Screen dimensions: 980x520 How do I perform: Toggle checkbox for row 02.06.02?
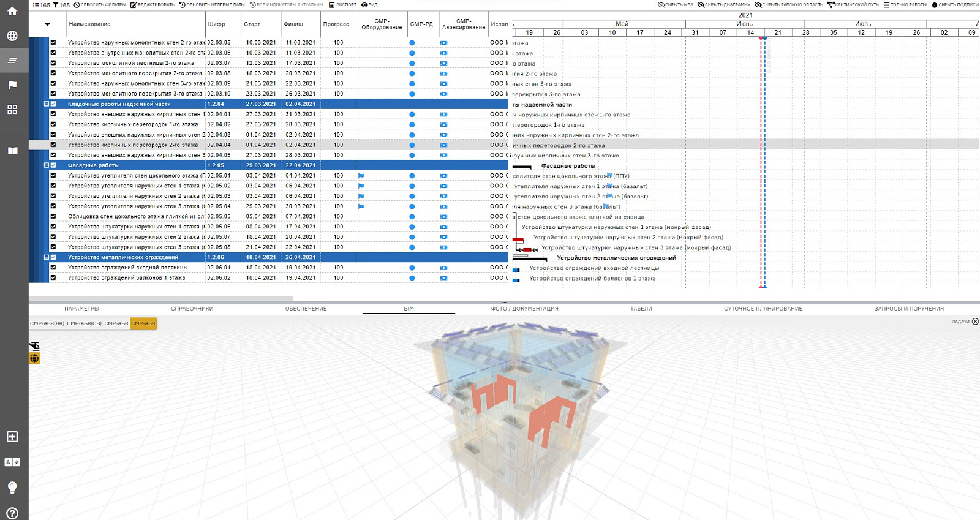coord(53,278)
